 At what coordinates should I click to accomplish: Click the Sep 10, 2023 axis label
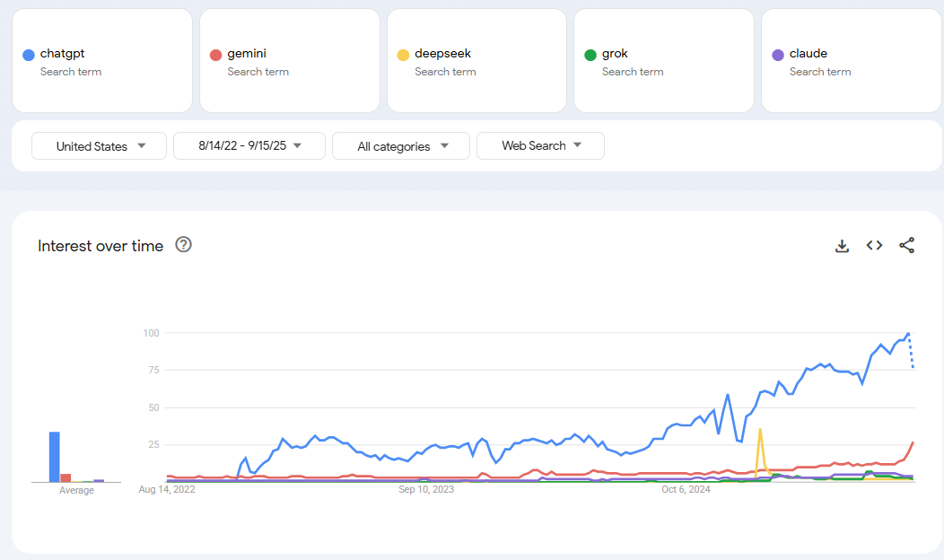point(426,489)
